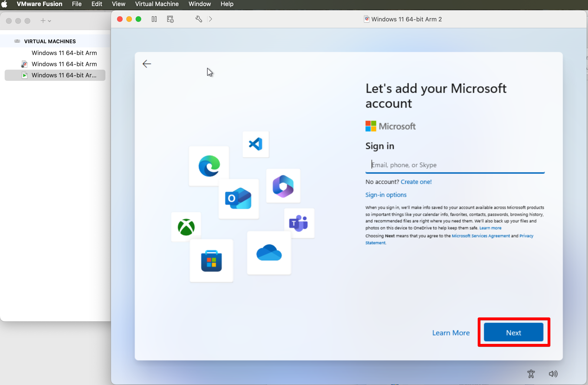Click the Xbox app tile
Viewport: 588px width, 385px height.
pyautogui.click(x=186, y=227)
